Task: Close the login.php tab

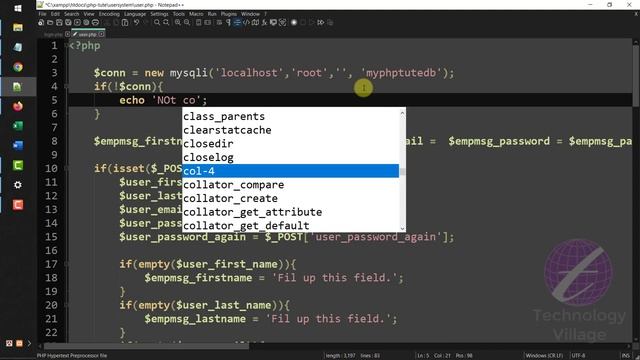Action: click(x=68, y=34)
